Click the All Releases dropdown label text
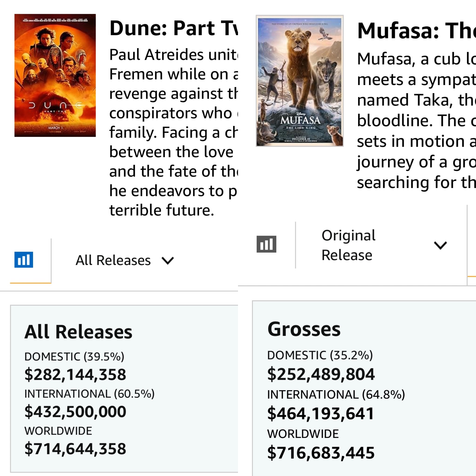476x476 pixels. point(113,260)
